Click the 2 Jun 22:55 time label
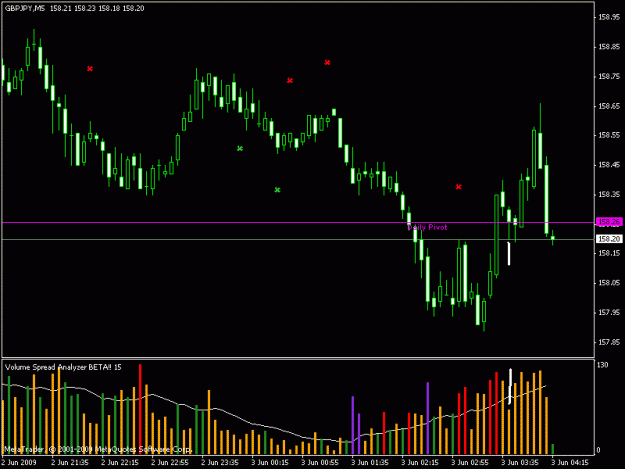The image size is (625, 469). (170, 463)
